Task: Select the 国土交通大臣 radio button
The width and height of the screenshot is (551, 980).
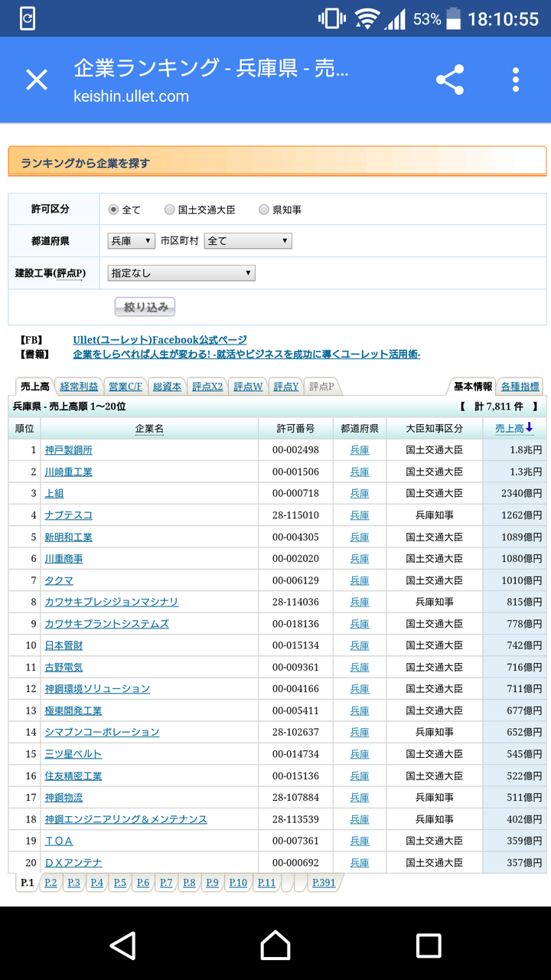Action: click(170, 209)
